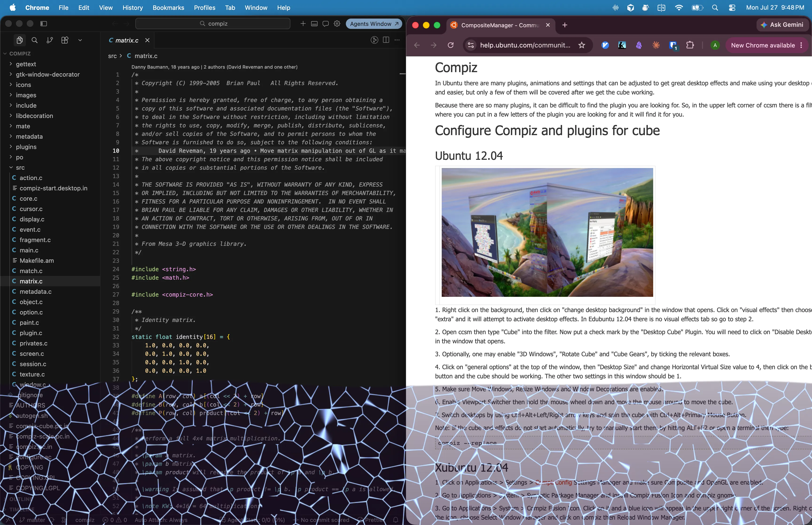Open the Chrome Extensions puzzle icon
Viewport: 812px width, 525px height.
(690, 45)
